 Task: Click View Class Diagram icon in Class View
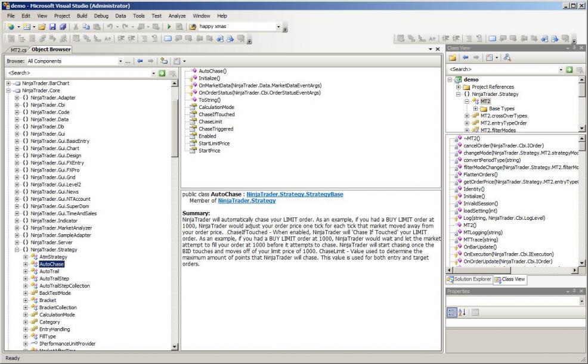507,58
